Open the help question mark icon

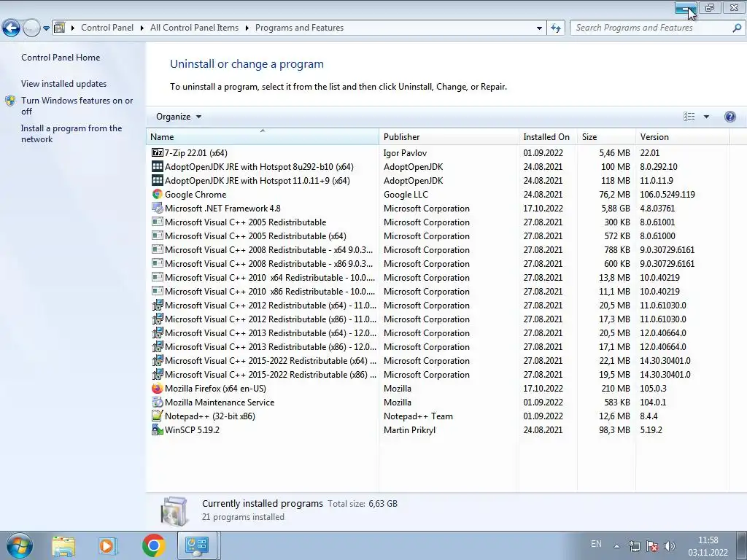(x=729, y=117)
